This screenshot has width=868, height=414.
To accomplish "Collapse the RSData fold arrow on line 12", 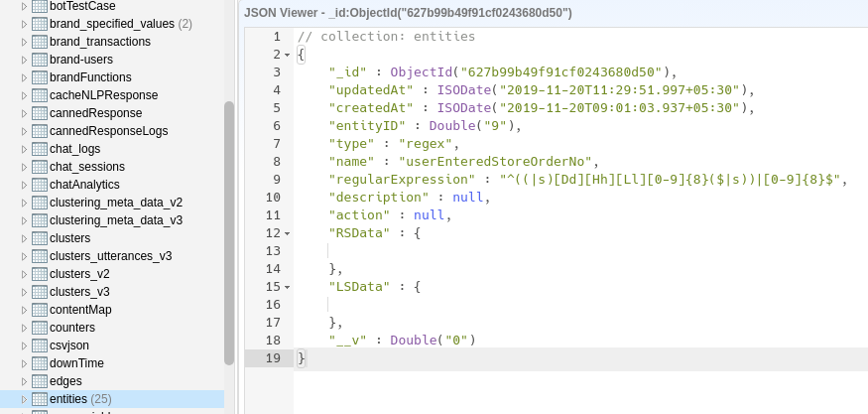I will (x=287, y=233).
